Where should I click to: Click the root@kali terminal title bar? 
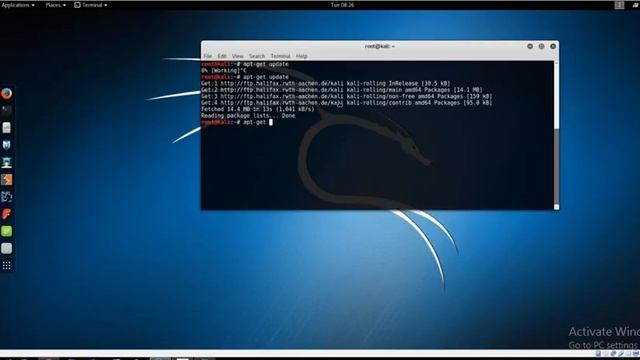click(380, 47)
